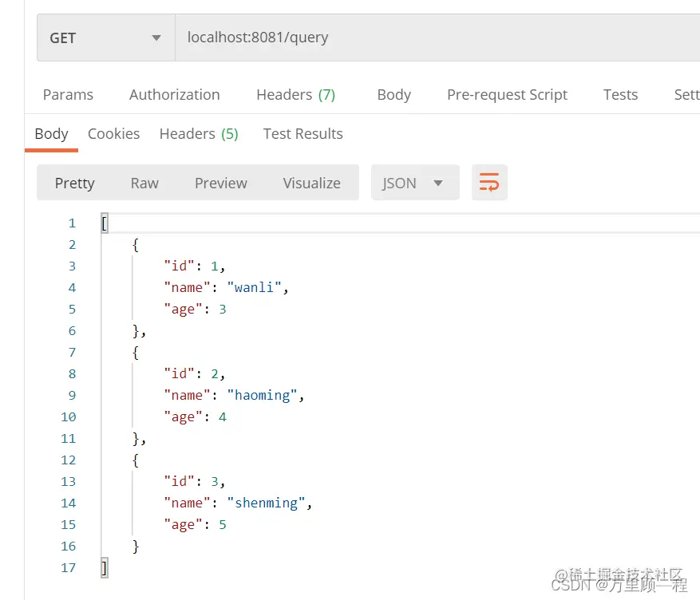
Task: Click the "shenming" name value
Action: (x=266, y=503)
